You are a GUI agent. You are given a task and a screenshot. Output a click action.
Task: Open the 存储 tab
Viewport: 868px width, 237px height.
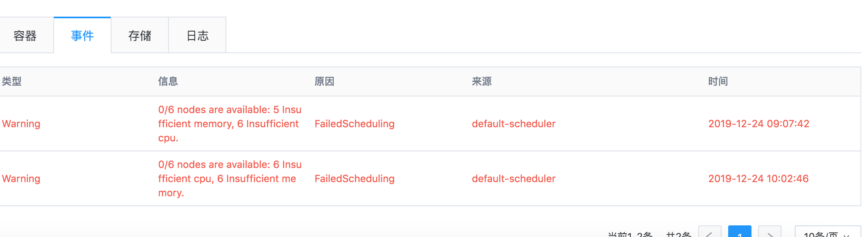click(140, 36)
